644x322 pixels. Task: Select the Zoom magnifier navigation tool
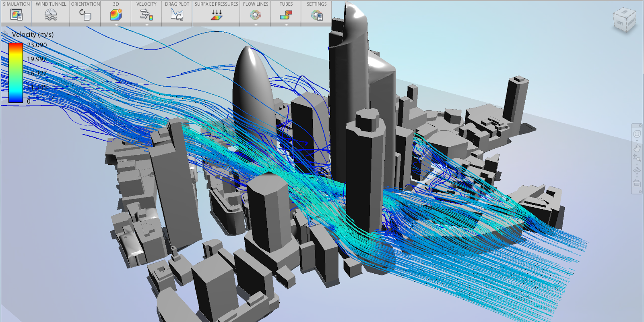coord(637,158)
